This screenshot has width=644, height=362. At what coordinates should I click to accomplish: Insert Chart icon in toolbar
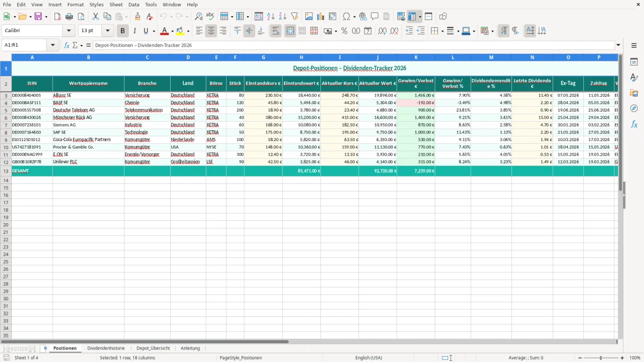click(321, 17)
